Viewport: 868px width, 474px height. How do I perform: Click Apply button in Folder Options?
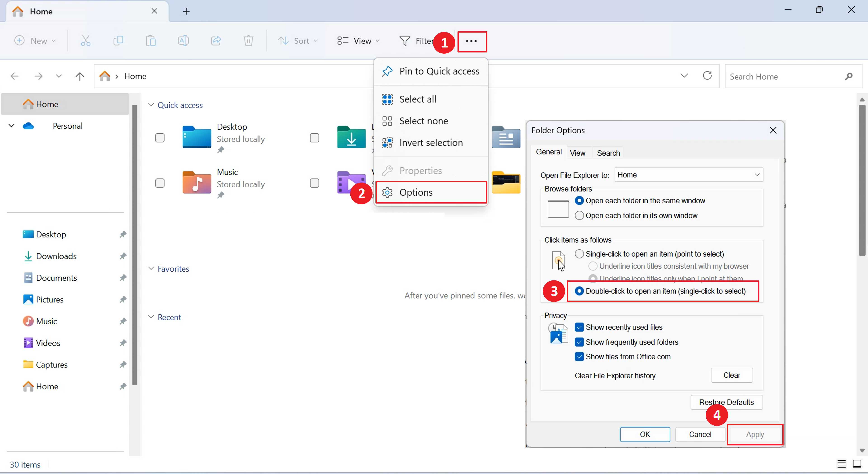tap(755, 434)
